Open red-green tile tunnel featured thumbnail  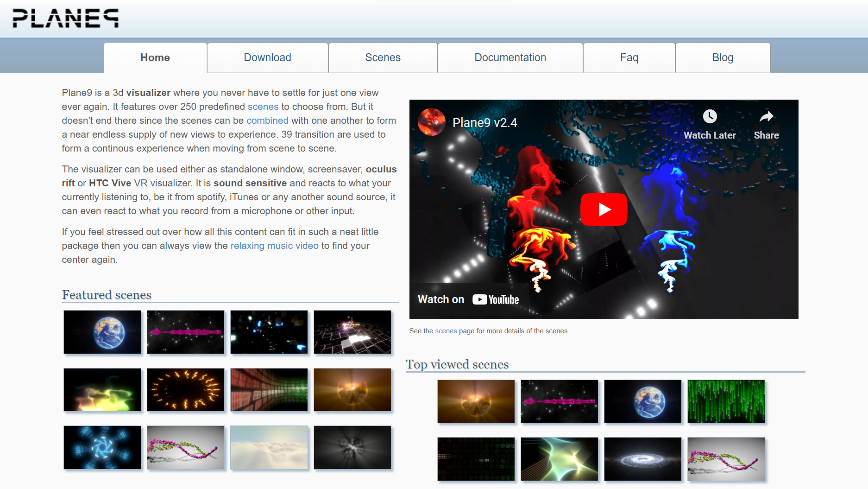269,390
